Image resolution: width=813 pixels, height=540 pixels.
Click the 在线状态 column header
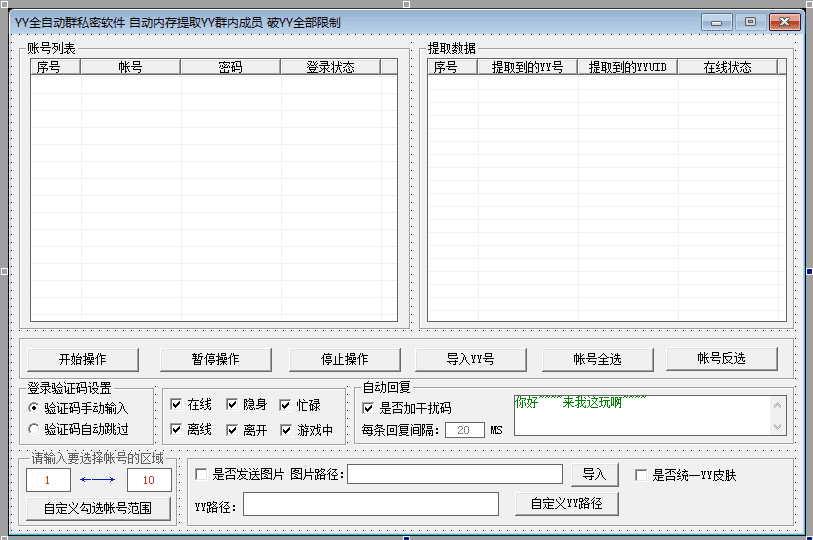click(728, 67)
